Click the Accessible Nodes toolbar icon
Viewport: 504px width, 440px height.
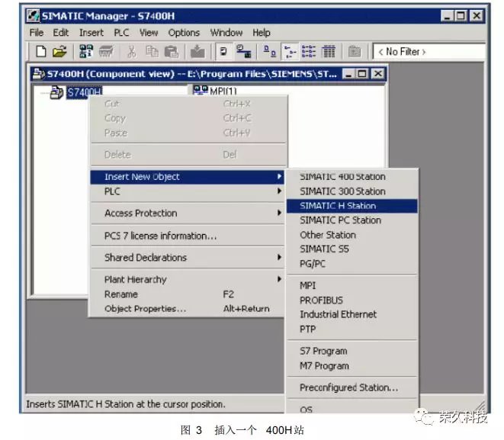[x=86, y=52]
